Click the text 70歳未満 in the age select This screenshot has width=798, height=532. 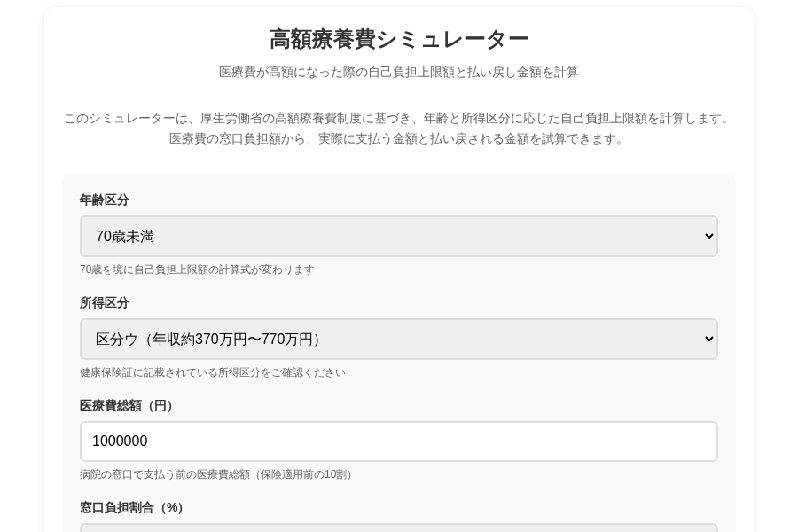pos(125,237)
